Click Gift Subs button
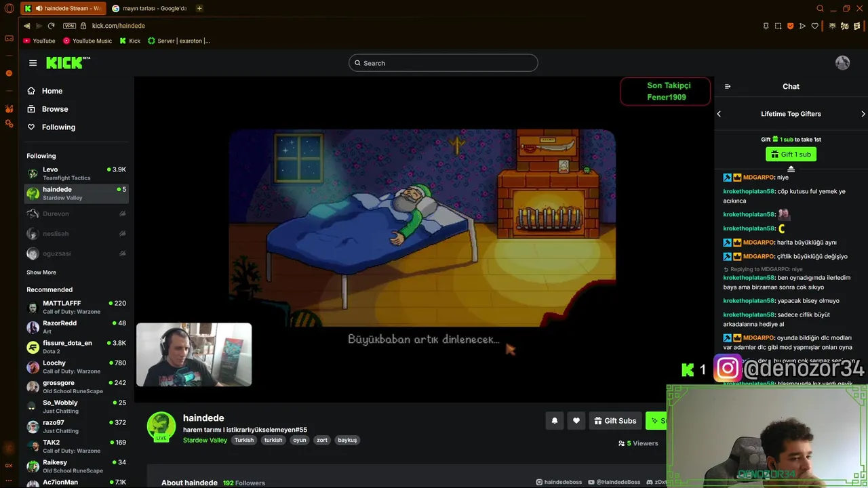 [x=615, y=421]
